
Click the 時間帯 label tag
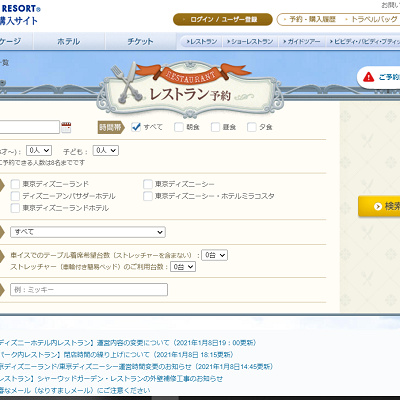pos(111,127)
